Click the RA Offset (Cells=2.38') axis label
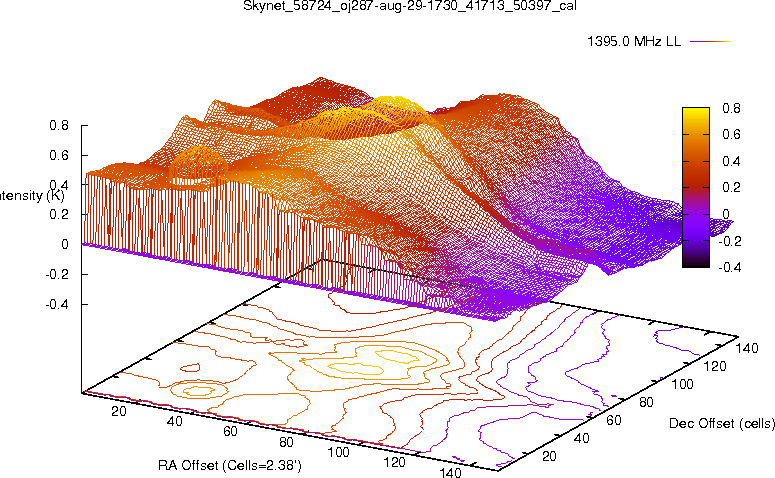The image size is (775, 478). [230, 465]
